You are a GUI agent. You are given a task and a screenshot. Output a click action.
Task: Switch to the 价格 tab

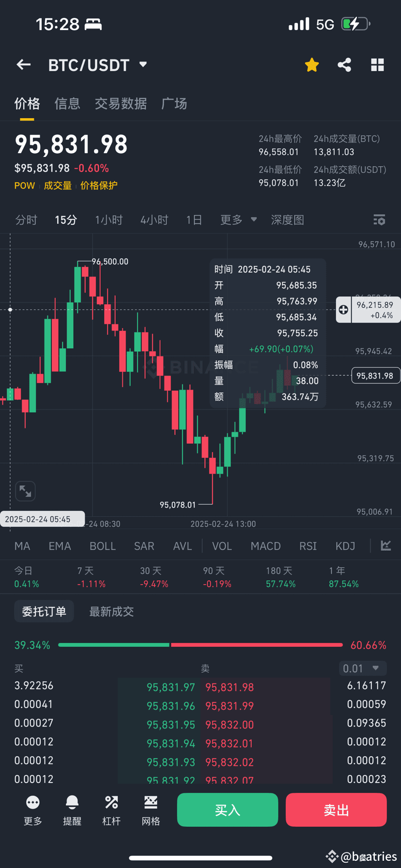(27, 103)
